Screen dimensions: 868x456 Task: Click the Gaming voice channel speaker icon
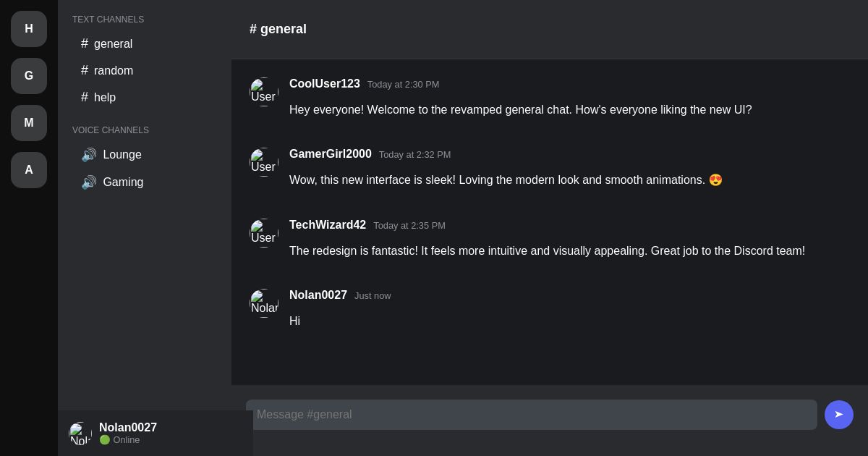(89, 182)
